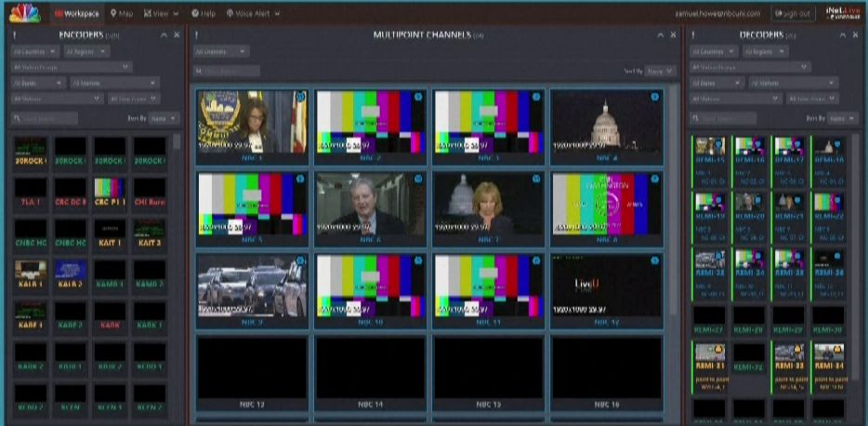
Task: Click the search magnifier icon in Encoders
Action: point(17,118)
